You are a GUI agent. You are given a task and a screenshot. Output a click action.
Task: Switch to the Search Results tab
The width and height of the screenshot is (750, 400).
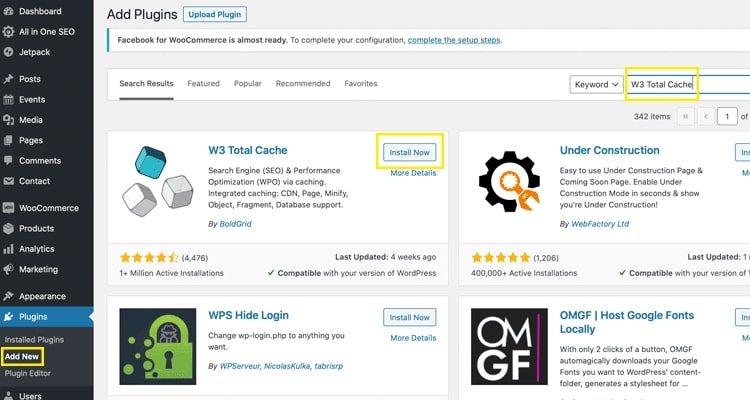tap(146, 83)
